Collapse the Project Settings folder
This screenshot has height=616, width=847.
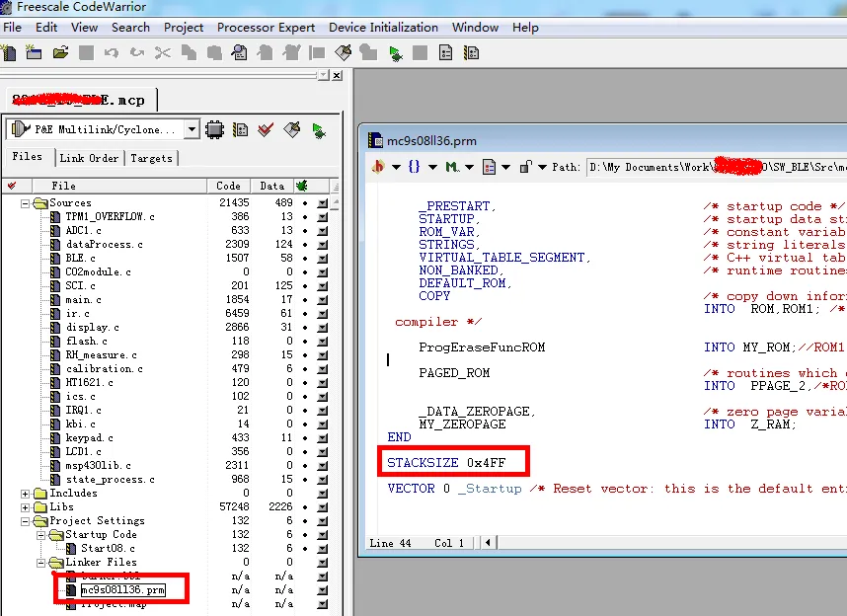point(25,521)
